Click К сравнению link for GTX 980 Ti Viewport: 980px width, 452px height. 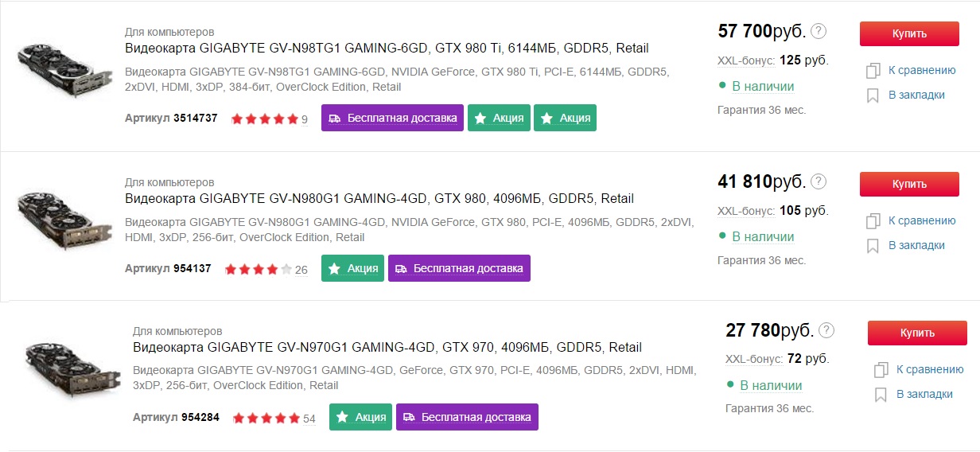click(x=922, y=70)
